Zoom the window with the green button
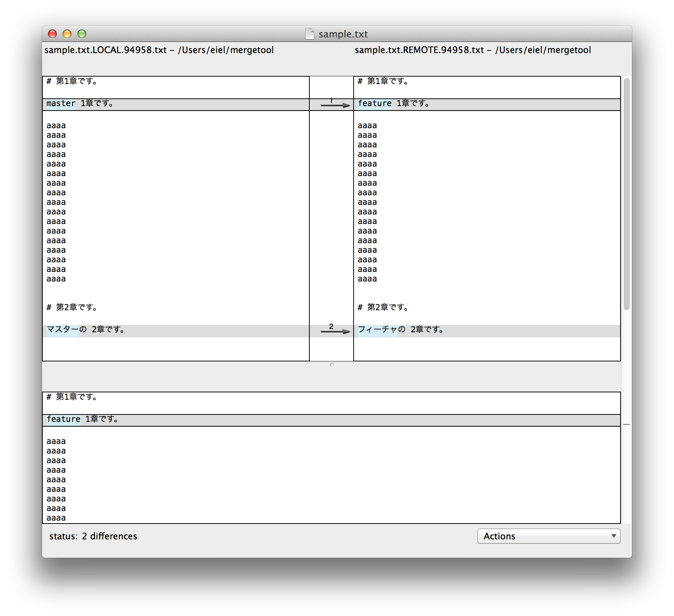 82,34
